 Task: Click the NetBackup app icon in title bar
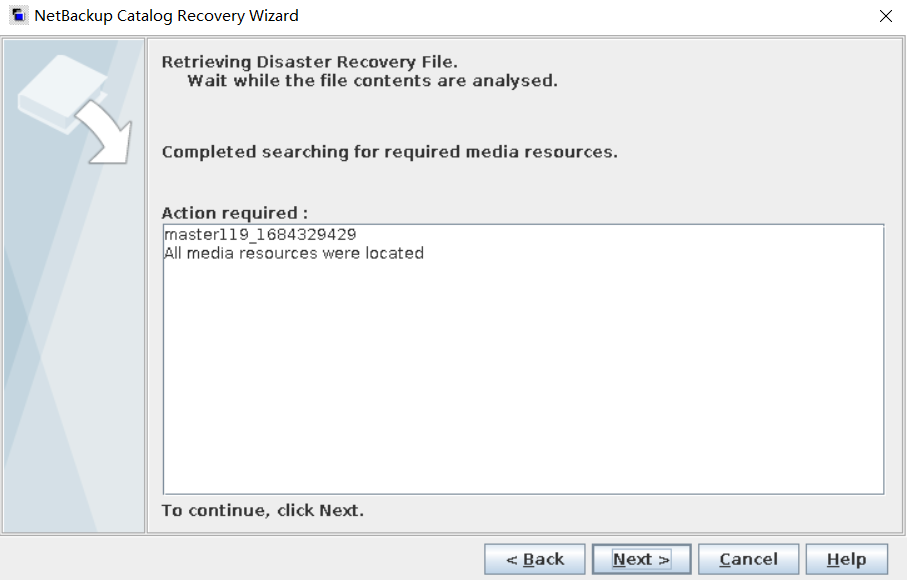(x=18, y=16)
